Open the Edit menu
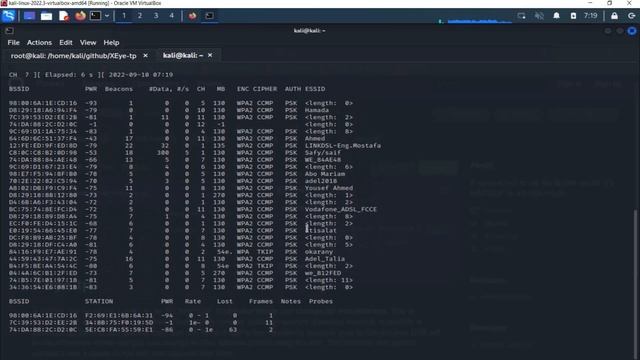 [x=65, y=42]
